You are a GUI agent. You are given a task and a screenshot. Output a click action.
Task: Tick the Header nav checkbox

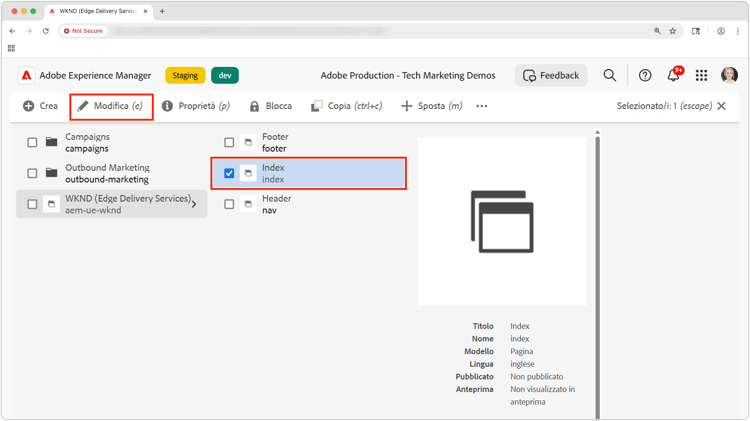click(229, 204)
